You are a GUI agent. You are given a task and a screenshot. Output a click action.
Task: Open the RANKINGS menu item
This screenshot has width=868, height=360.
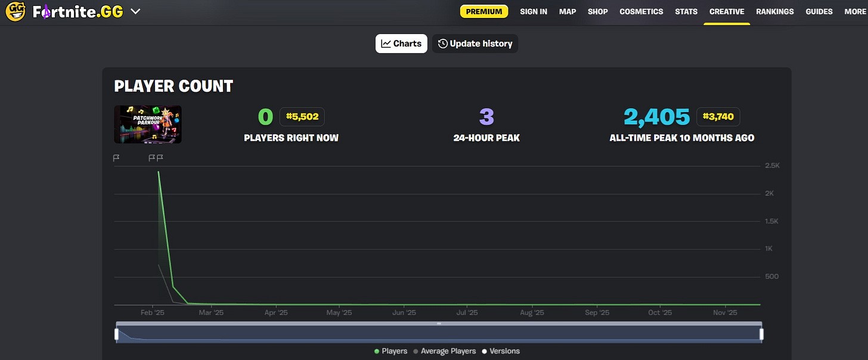(x=775, y=11)
